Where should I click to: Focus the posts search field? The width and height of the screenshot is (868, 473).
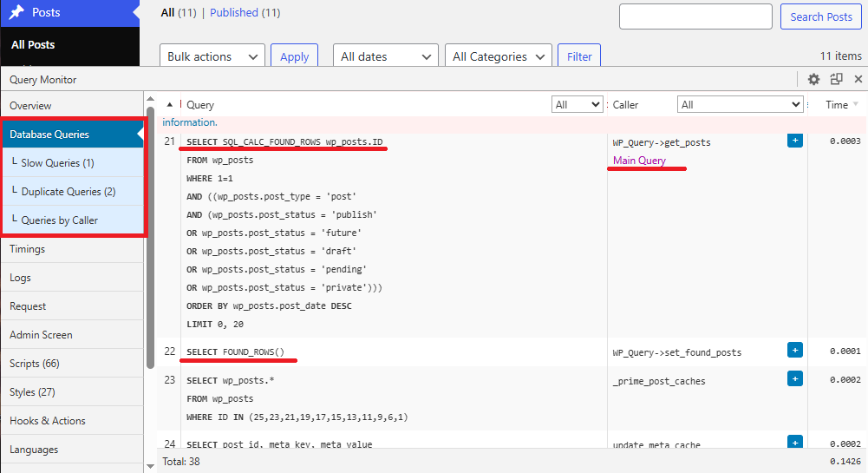click(695, 16)
